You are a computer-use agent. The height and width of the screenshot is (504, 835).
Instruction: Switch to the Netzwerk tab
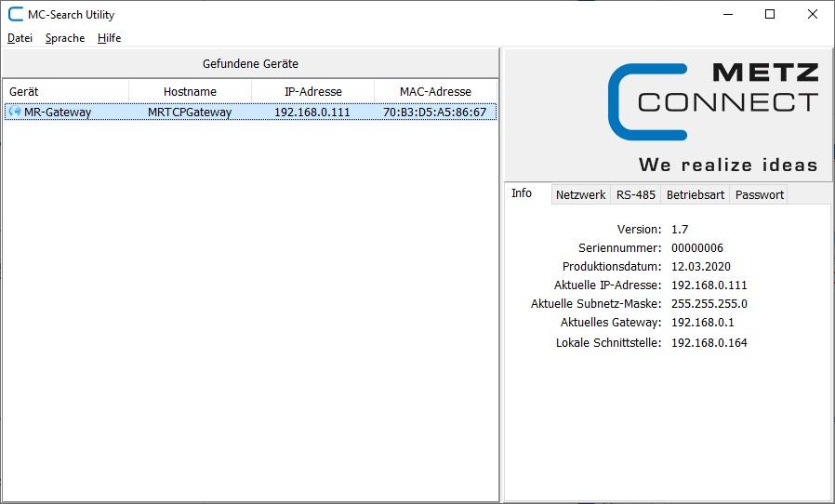click(x=580, y=195)
